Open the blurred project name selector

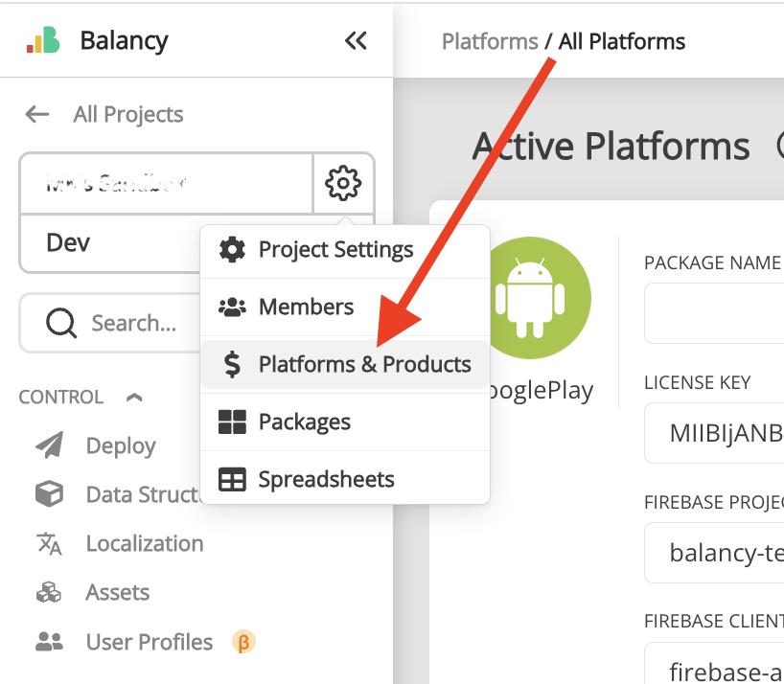[x=167, y=183]
